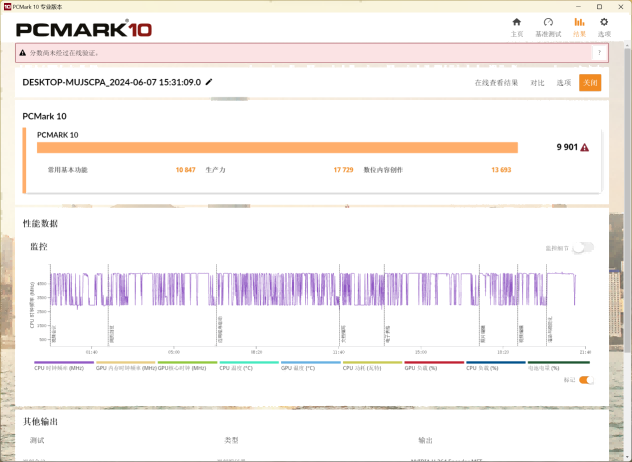The height and width of the screenshot is (462, 632).
Task: Click the pencil icon to rename result
Action: tap(209, 82)
